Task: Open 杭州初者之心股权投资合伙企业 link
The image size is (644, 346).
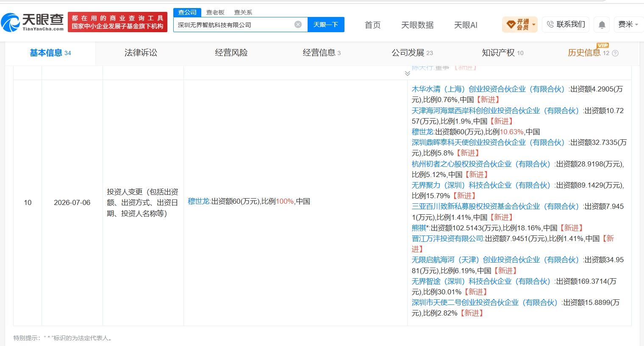Action: coord(483,164)
